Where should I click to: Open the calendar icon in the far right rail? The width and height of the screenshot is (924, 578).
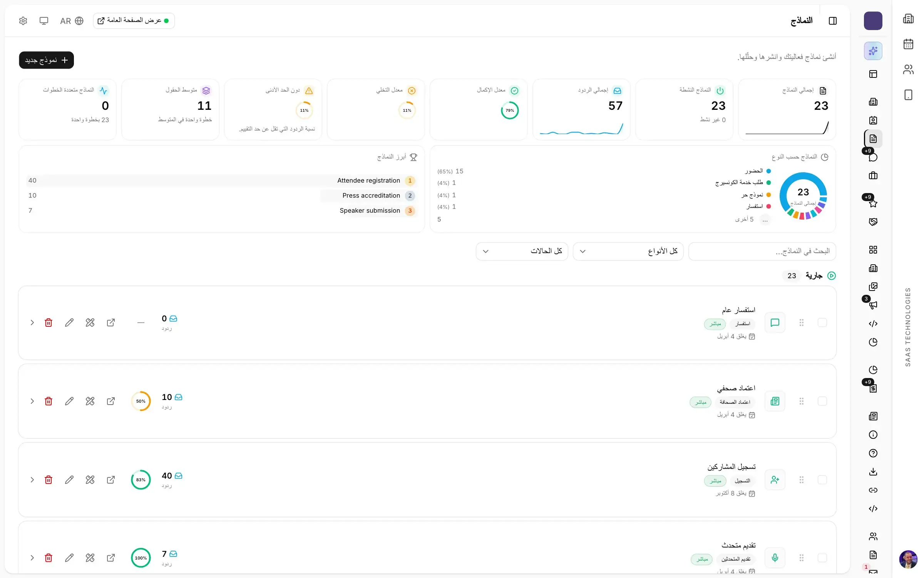[909, 44]
